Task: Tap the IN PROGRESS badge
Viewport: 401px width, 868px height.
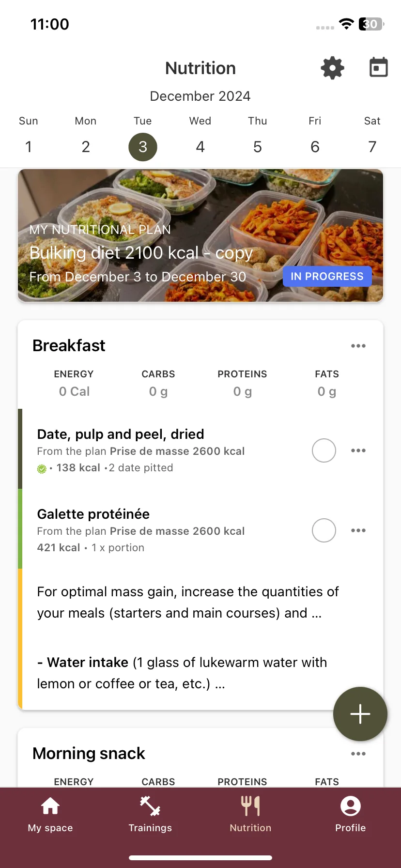Action: click(327, 276)
